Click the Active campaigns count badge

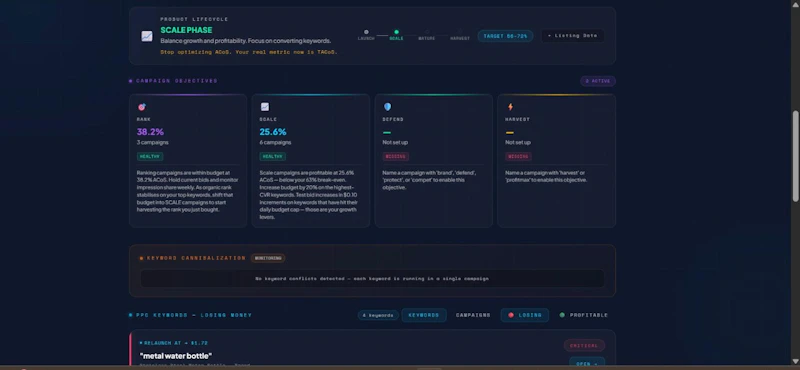[x=597, y=81]
